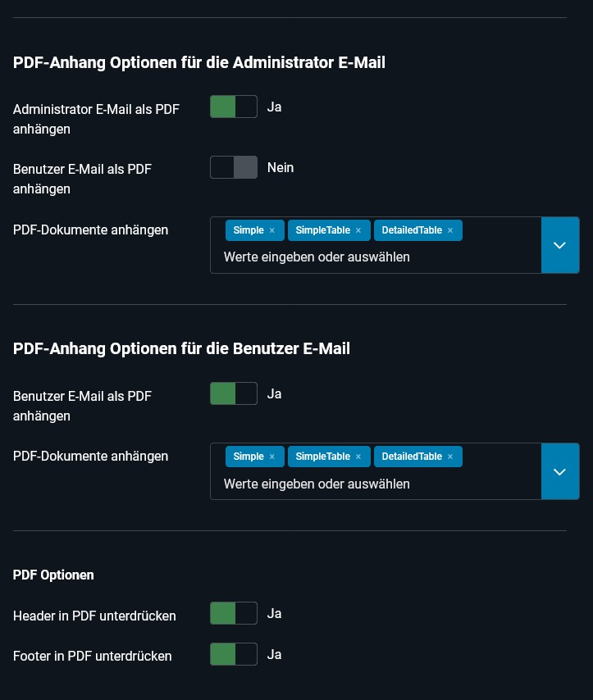Remove the Simple tag from Benutzer PDF documents

coord(271,457)
